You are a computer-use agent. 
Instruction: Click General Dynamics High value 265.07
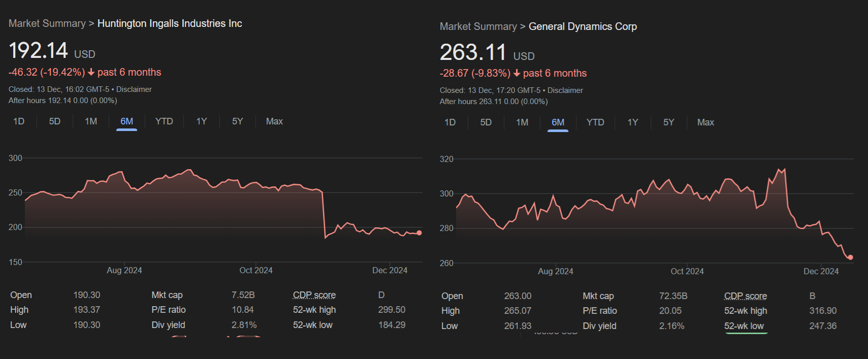click(x=518, y=311)
